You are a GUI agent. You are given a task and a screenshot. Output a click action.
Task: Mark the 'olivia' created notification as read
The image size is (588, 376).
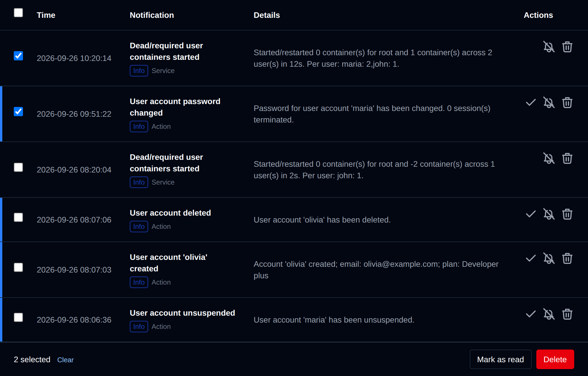531,258
